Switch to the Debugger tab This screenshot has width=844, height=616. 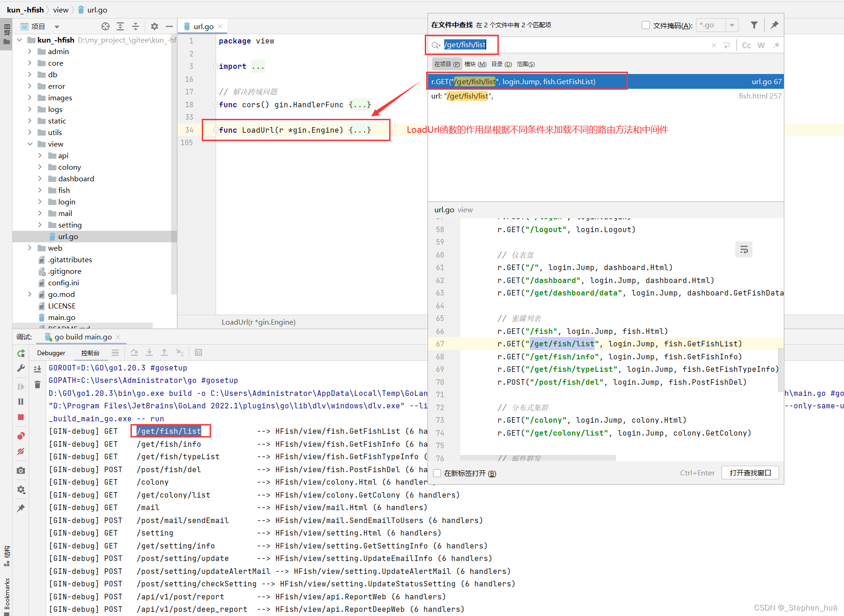(51, 353)
